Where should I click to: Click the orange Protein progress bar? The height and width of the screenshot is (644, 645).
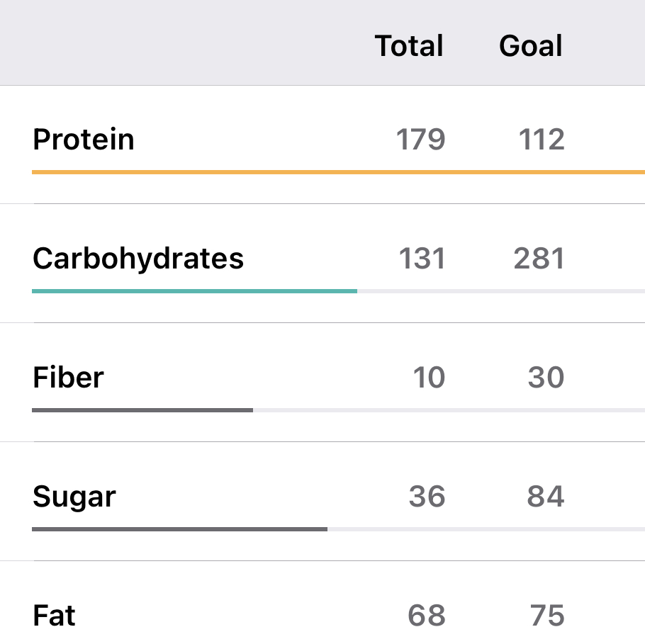click(338, 172)
